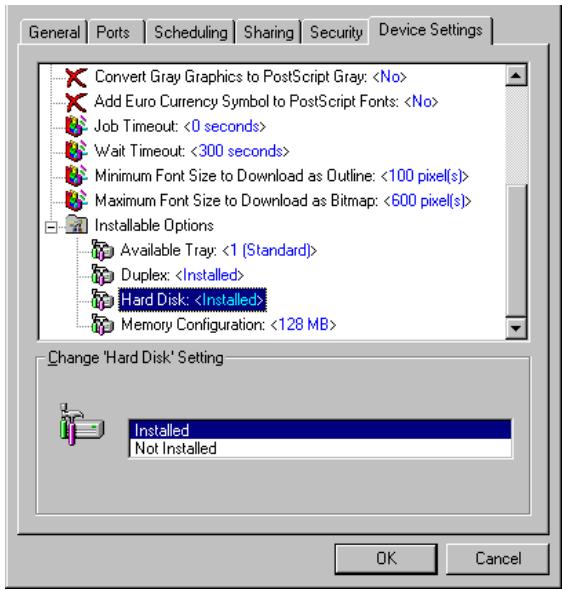Click the Memory Configuration option icon
The height and width of the screenshot is (590, 562).
tap(102, 324)
